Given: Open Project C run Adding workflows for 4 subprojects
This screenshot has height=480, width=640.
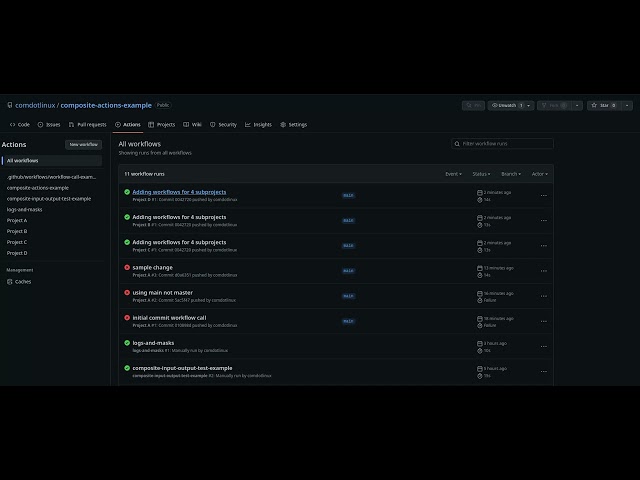Looking at the screenshot, I should click(x=179, y=242).
